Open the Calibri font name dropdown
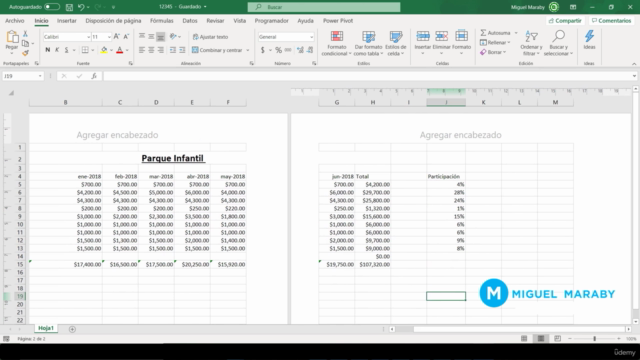 click(x=88, y=37)
